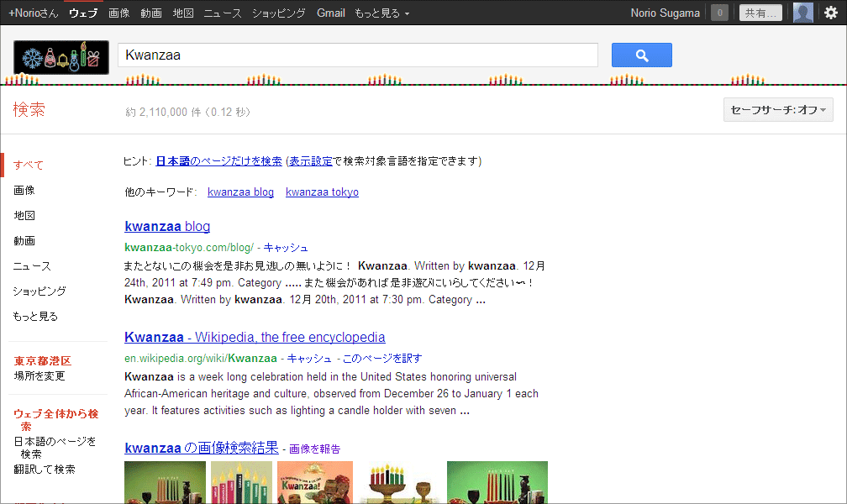The width and height of the screenshot is (847, 504).
Task: Expand the セーフサーチ:オフ dropdown
Action: pyautogui.click(x=778, y=110)
